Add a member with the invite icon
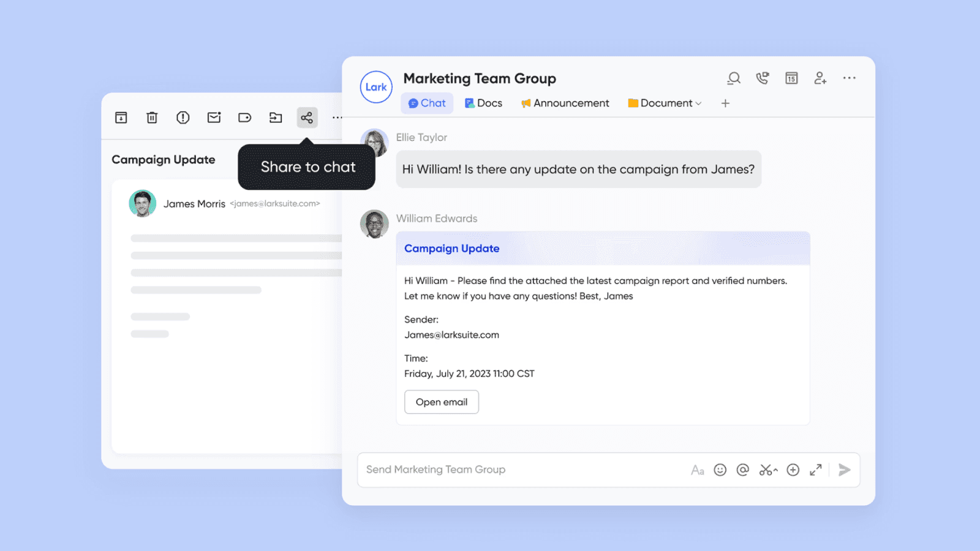980x551 pixels. tap(820, 78)
